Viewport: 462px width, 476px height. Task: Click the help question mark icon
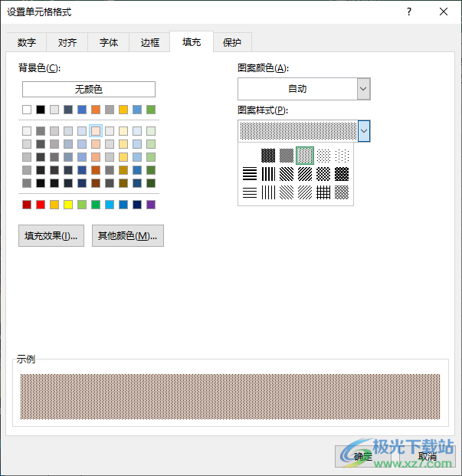(409, 11)
